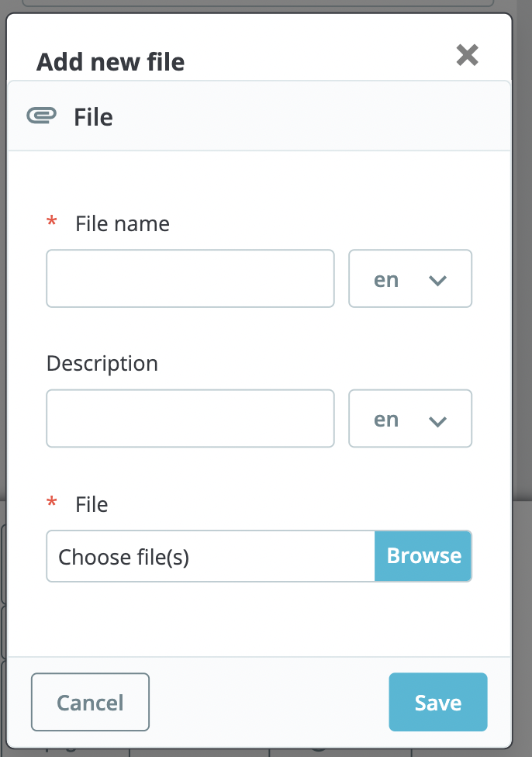Switch to the File section header
532x757 pixels.
[94, 116]
